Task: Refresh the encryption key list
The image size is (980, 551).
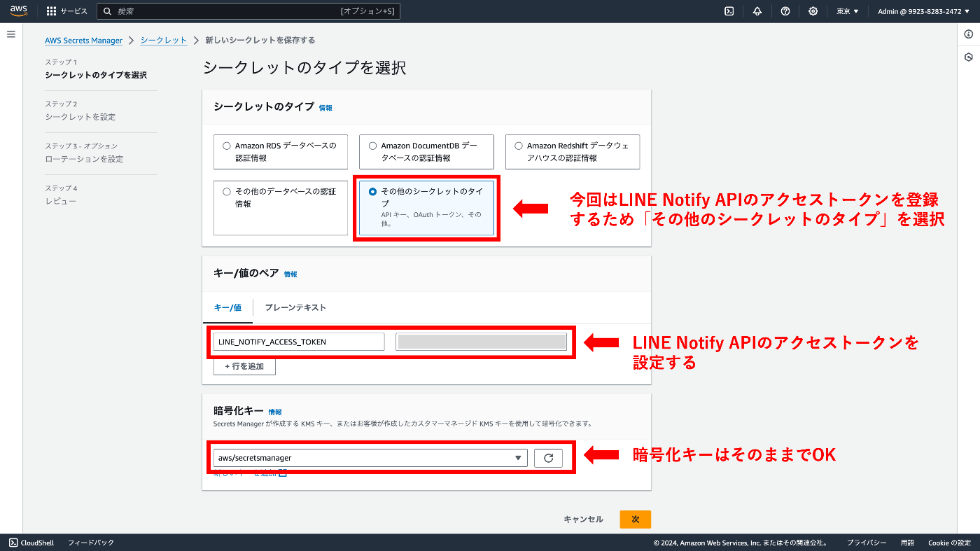Action: point(548,458)
